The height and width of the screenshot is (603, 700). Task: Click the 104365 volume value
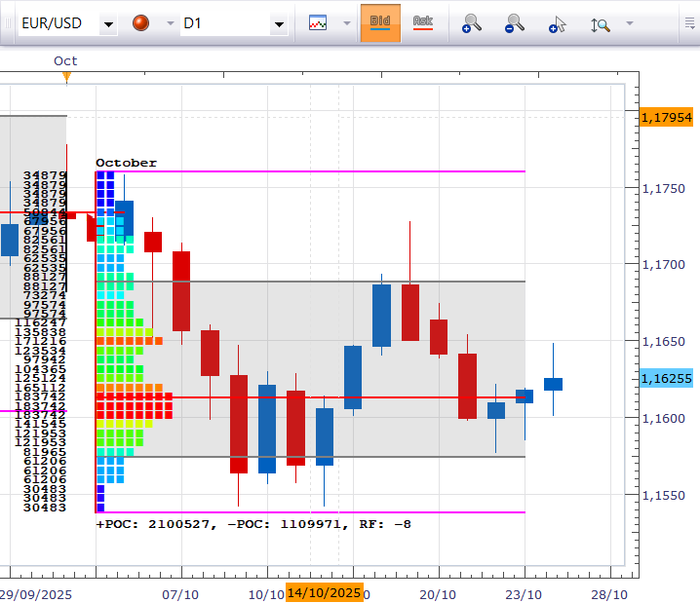(x=41, y=369)
